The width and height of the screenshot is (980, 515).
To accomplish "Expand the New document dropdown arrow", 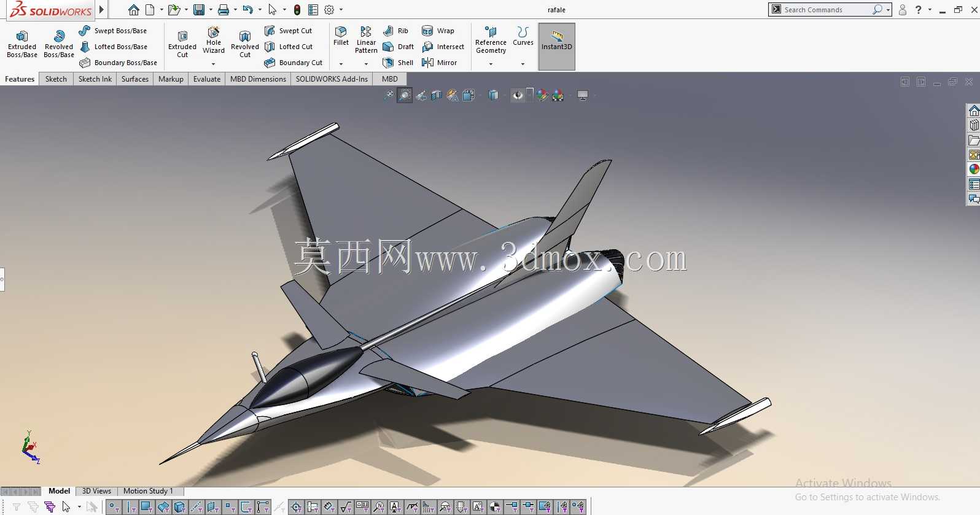I will [161, 10].
